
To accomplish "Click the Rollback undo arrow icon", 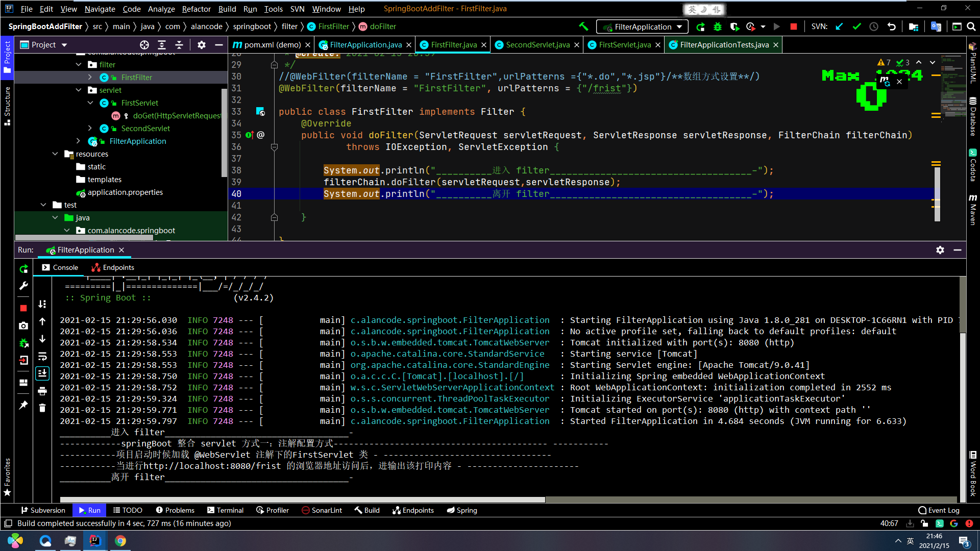I will 892,27.
